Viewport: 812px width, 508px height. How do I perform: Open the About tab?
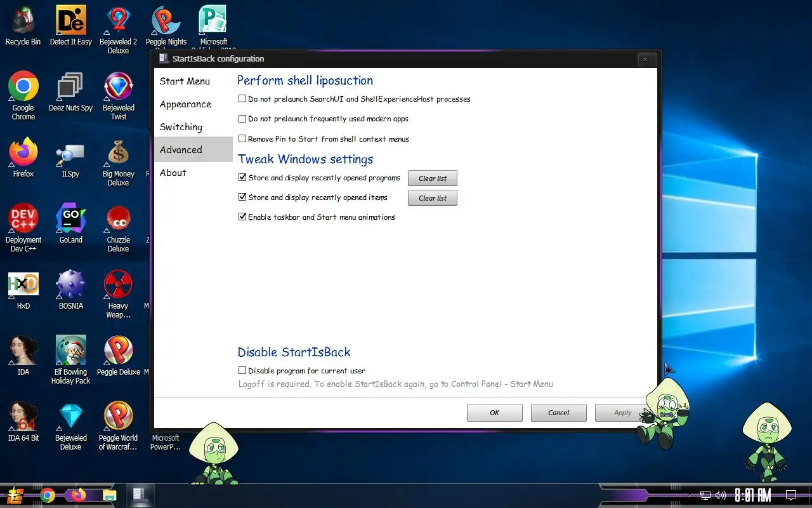pyautogui.click(x=193, y=173)
